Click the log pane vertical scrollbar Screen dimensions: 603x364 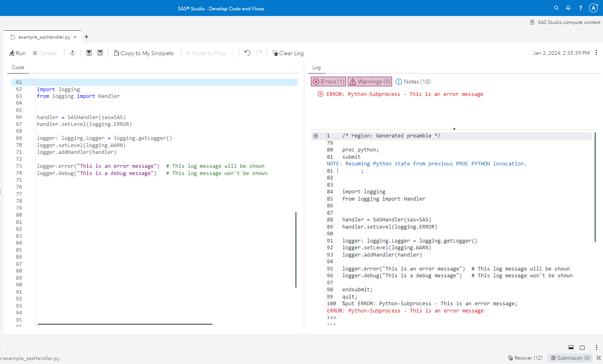[x=595, y=187]
